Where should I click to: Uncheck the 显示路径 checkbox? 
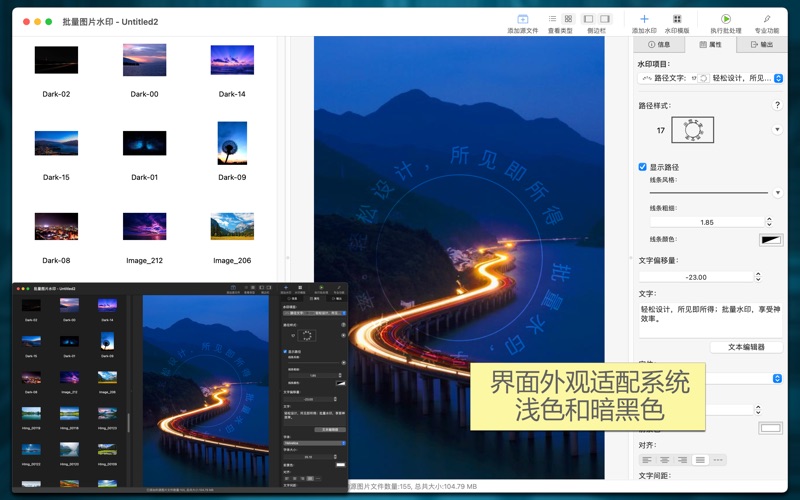pos(642,167)
